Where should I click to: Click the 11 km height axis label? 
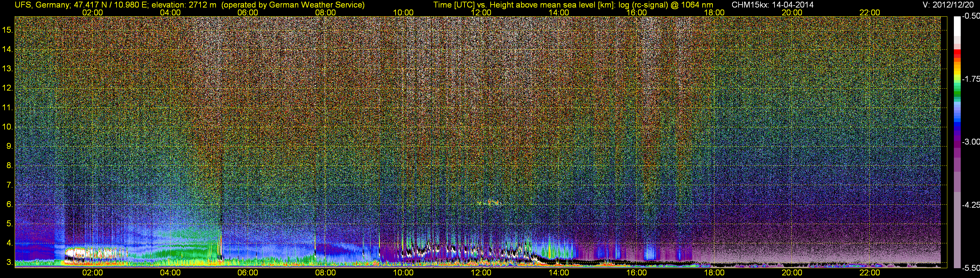coord(8,107)
